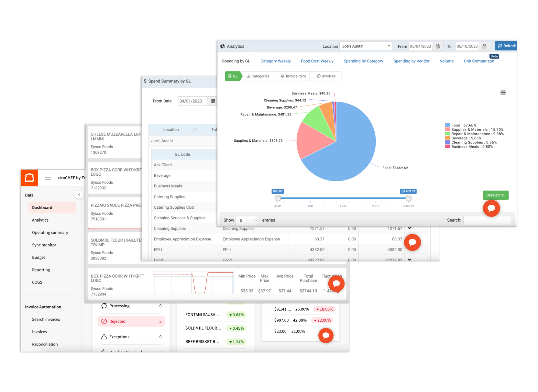Click the Deselect all button

[495, 195]
